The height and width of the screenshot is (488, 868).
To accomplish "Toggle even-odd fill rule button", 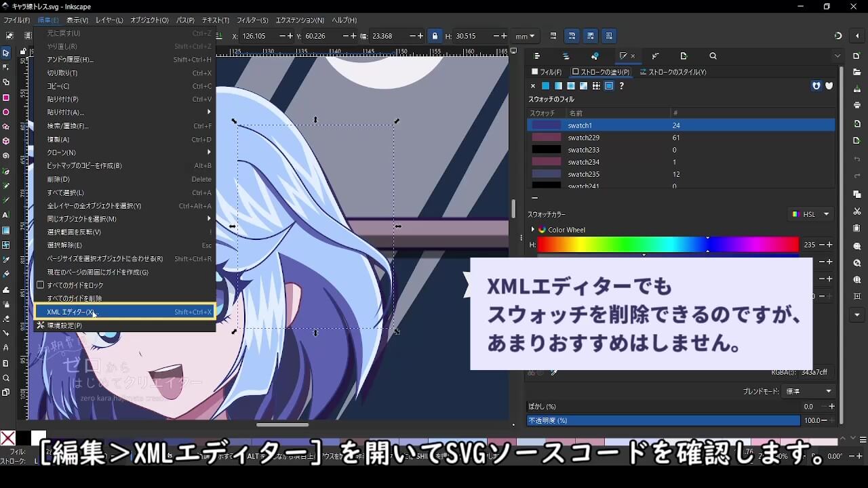I will pos(816,86).
